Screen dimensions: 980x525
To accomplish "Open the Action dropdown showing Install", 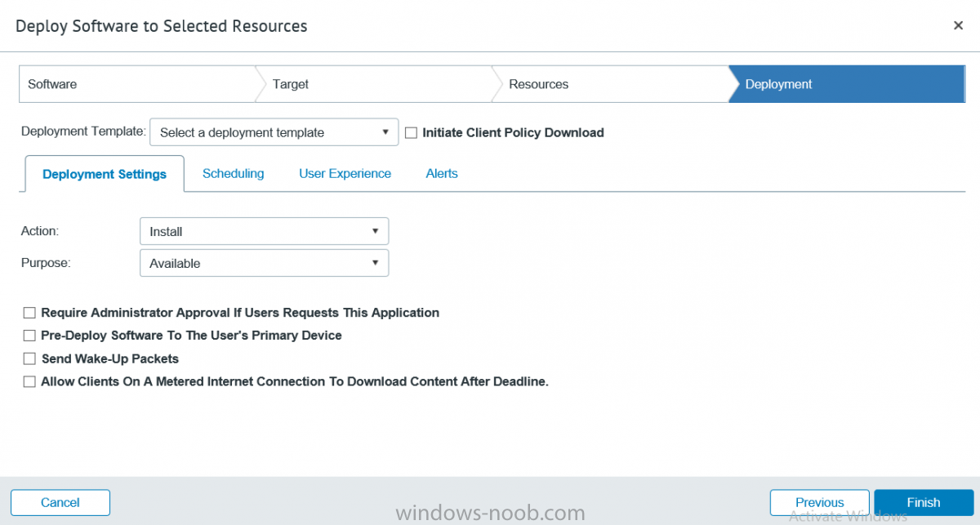I will (x=265, y=231).
